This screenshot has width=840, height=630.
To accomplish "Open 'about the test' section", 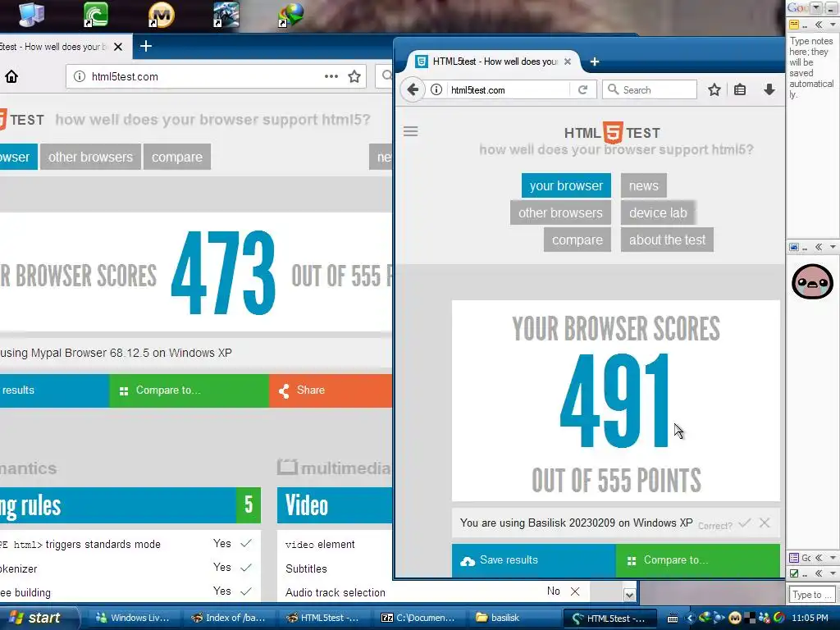I will (667, 240).
